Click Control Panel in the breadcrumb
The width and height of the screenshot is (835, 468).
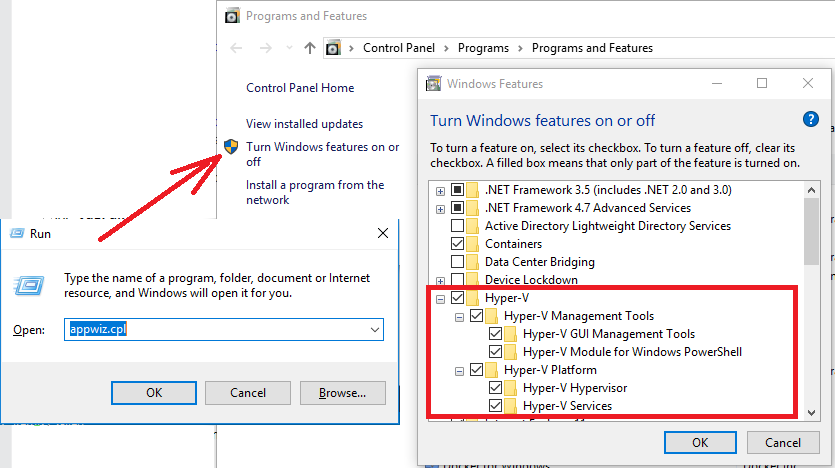click(399, 48)
